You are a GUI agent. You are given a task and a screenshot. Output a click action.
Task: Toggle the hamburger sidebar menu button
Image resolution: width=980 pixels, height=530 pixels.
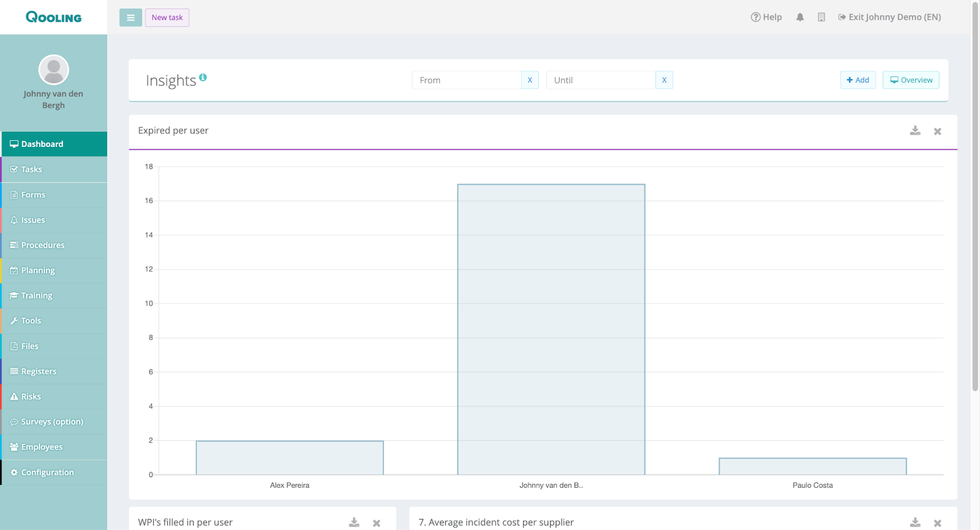tap(130, 18)
